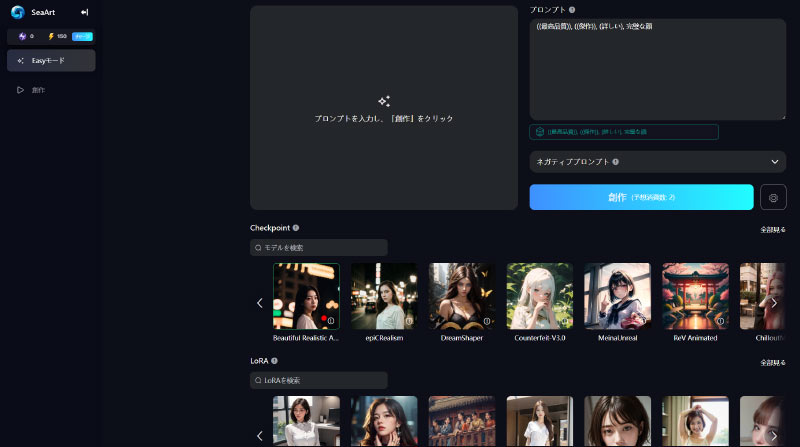Select Beautiful Realistic A... checkpoint thumbnail
Image resolution: width=800 pixels, height=447 pixels.
[306, 296]
